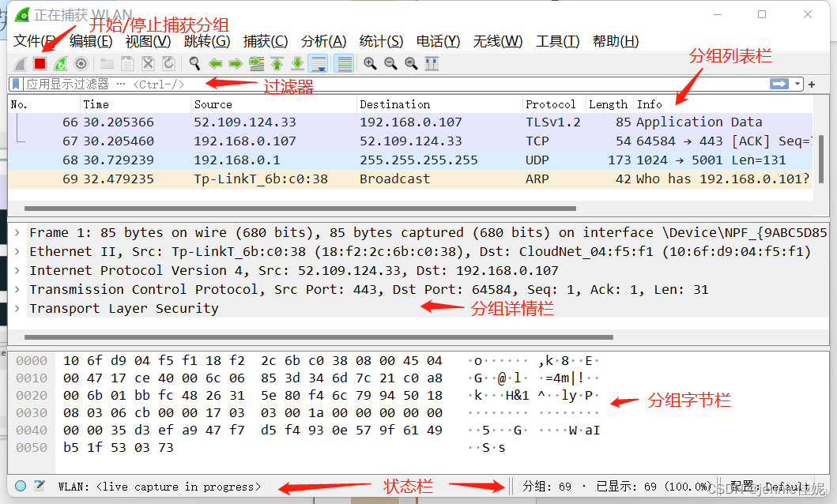Open the 视图(V) menu
The width and height of the screenshot is (837, 504).
point(149,41)
